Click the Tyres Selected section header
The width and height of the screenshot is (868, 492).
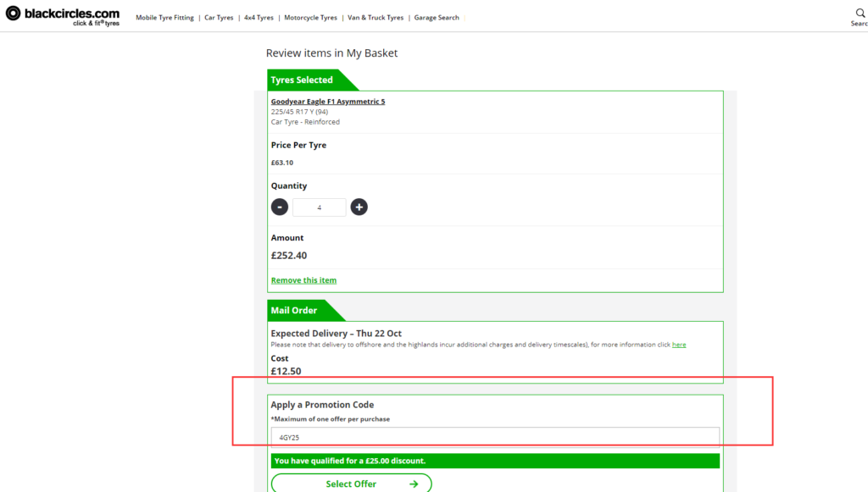[302, 80]
